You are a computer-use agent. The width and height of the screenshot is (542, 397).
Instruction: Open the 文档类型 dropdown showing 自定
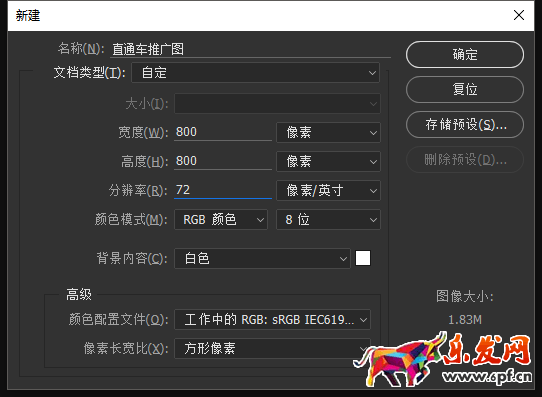255,73
